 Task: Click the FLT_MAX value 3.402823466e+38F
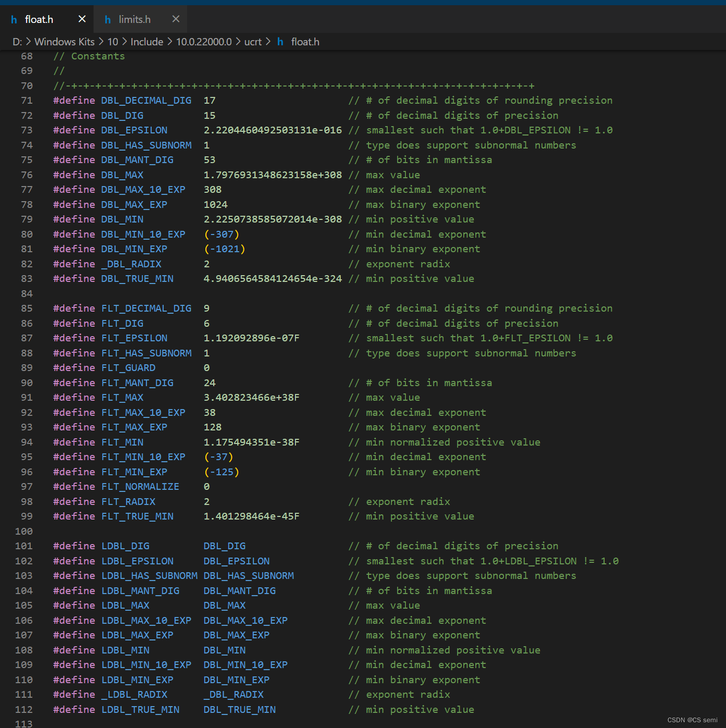[x=252, y=398]
